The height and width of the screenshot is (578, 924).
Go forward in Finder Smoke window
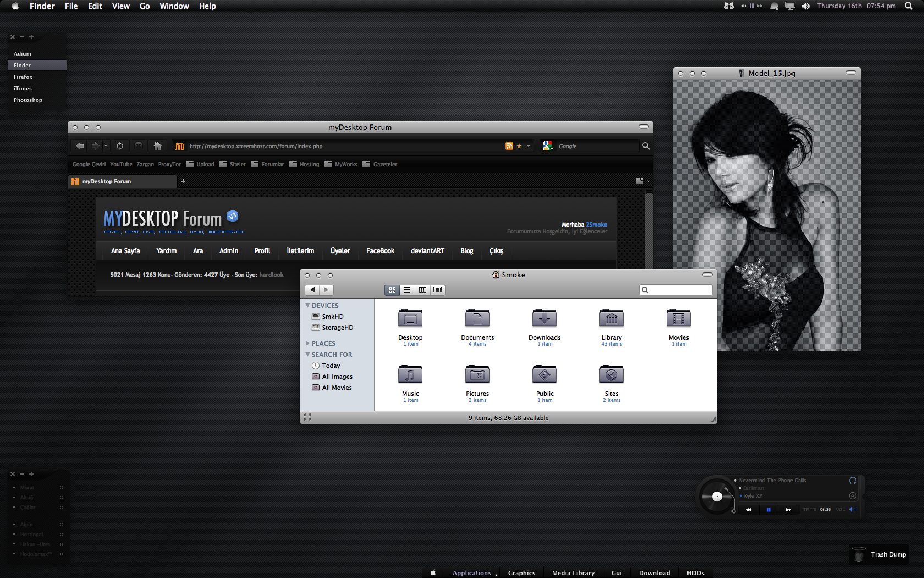326,290
